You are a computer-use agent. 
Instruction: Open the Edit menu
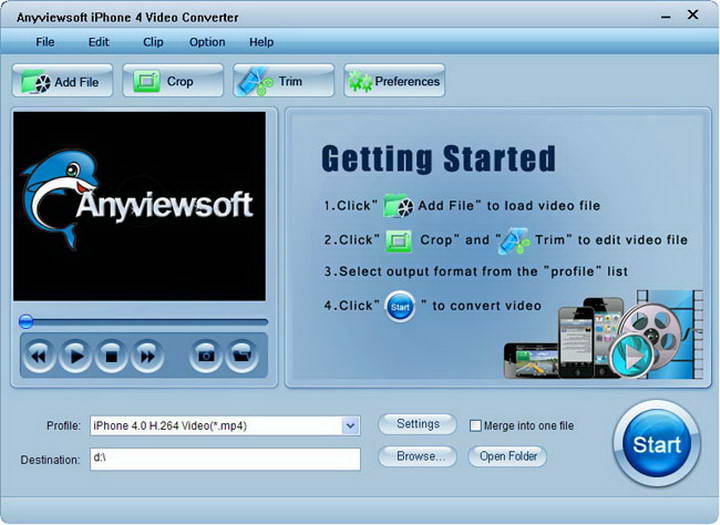pos(99,42)
